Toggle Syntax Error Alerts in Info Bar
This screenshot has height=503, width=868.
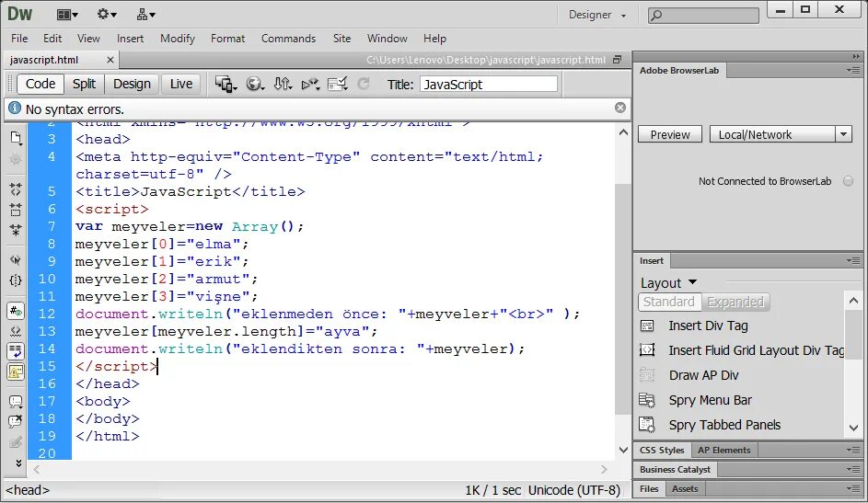tap(16, 372)
